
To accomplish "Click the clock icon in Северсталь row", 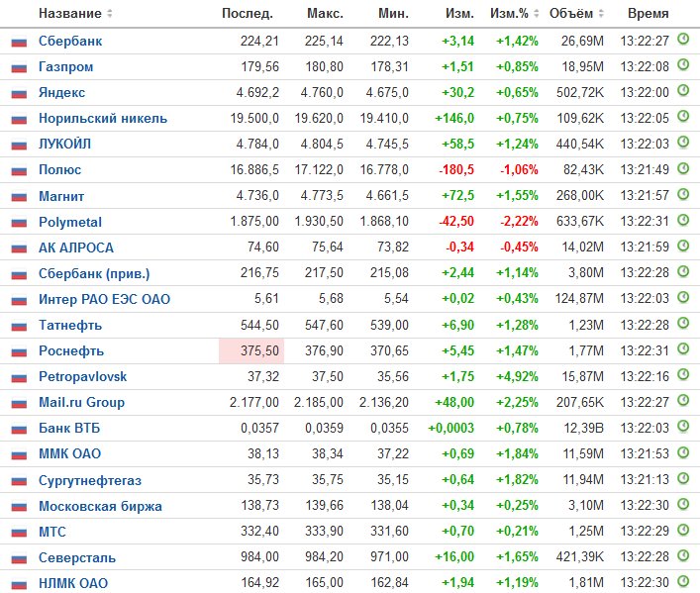I will coord(683,556).
